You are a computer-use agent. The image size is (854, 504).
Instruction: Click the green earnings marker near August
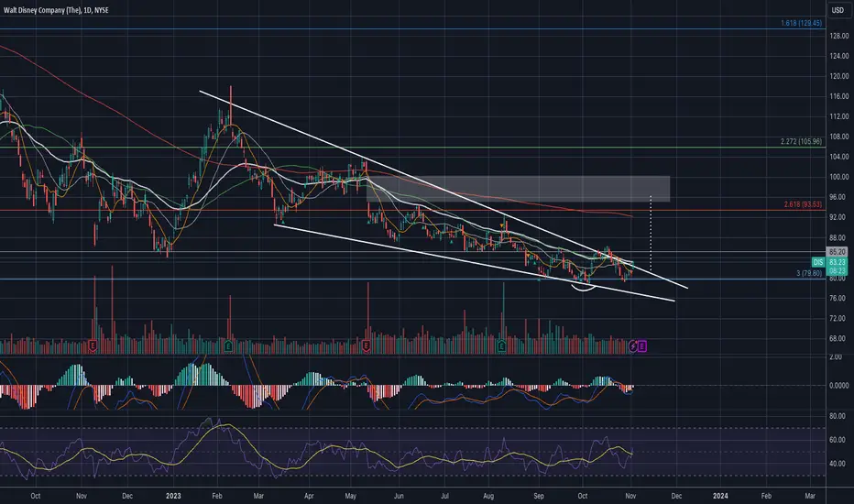(x=501, y=345)
